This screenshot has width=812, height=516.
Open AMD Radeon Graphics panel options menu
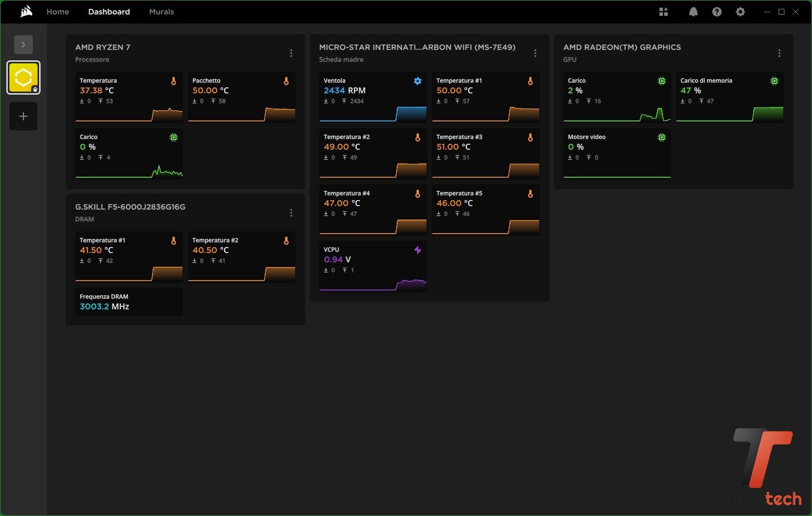pyautogui.click(x=779, y=53)
